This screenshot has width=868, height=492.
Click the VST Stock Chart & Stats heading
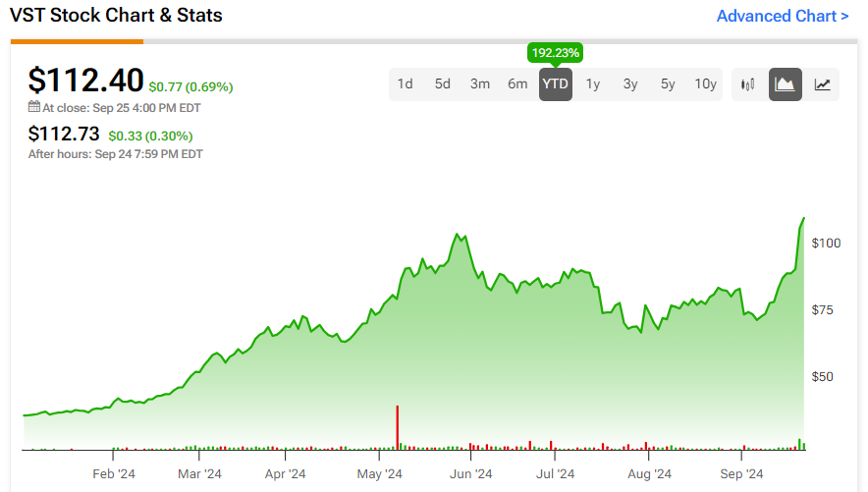pos(116,16)
